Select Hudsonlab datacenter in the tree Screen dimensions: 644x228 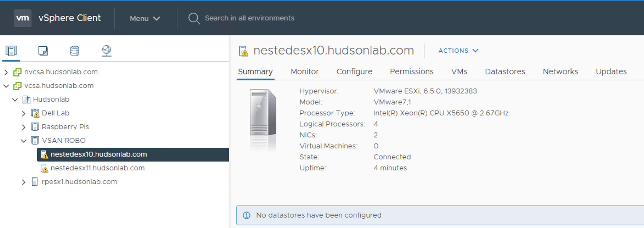51,99
